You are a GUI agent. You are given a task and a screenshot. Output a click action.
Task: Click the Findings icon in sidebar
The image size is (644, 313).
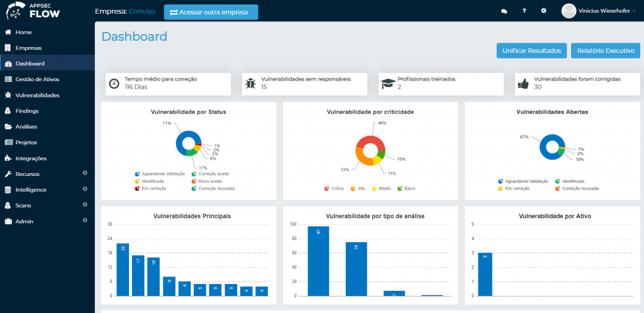coord(8,111)
